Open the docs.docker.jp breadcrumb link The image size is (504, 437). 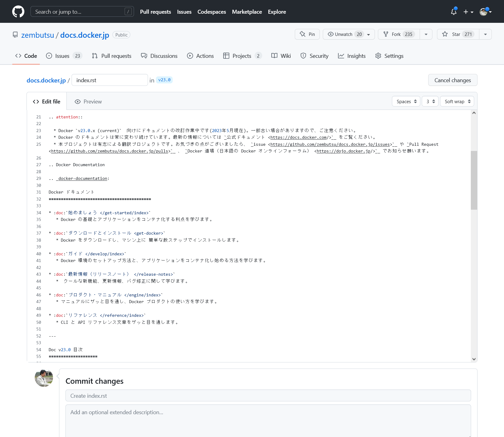tap(46, 80)
